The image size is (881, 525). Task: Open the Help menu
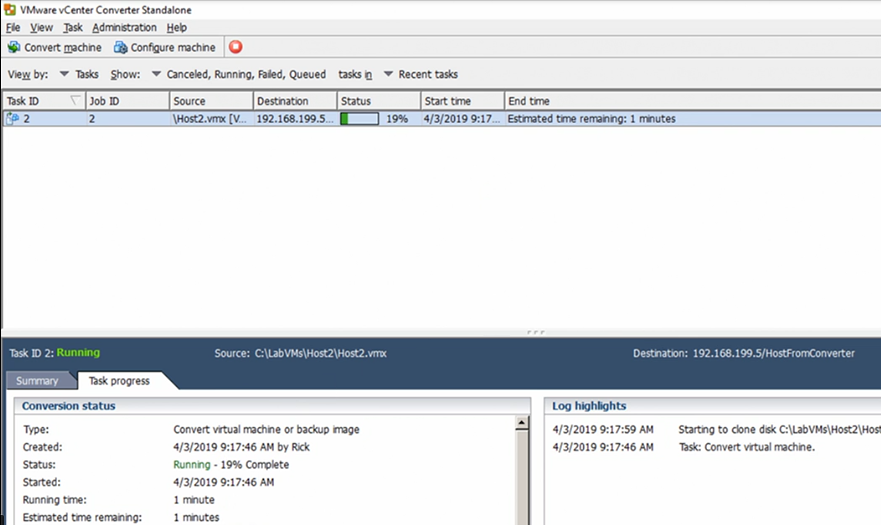pos(176,28)
